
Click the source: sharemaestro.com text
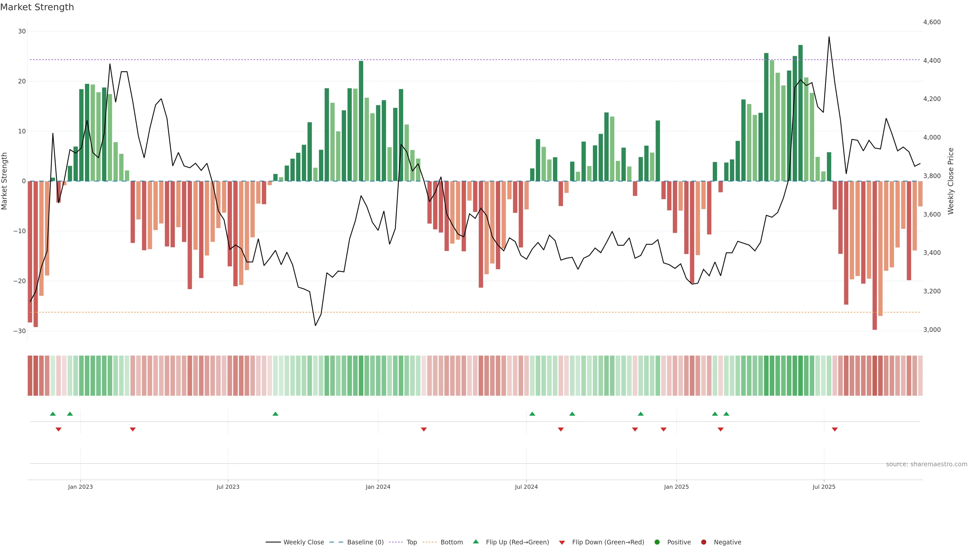926,464
